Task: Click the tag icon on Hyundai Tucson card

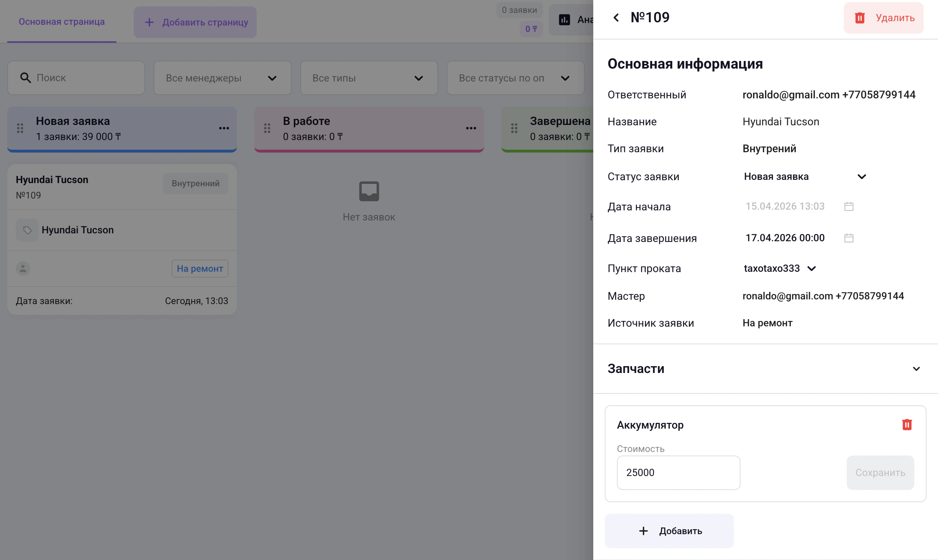Action: 27,230
